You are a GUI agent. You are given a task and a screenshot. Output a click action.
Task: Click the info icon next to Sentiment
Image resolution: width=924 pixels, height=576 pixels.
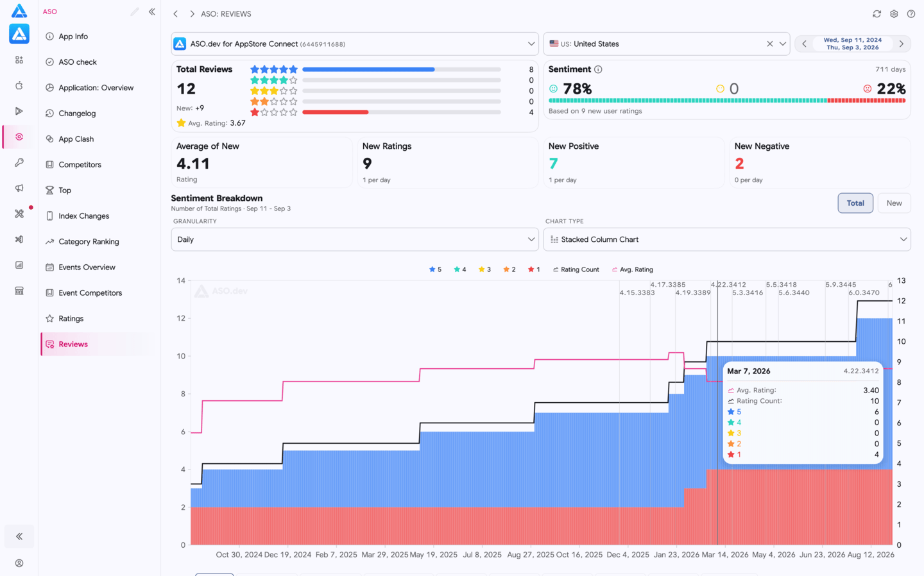598,69
